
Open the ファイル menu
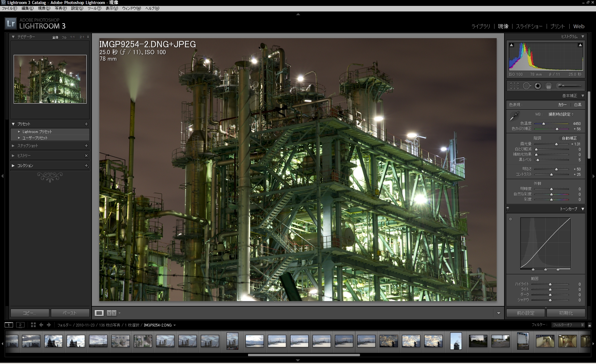[x=9, y=8]
